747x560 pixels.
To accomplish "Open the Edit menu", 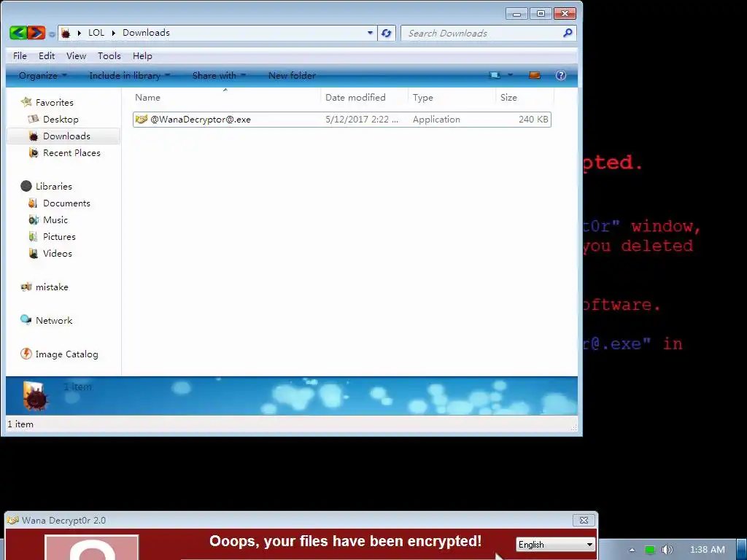I will pos(47,55).
